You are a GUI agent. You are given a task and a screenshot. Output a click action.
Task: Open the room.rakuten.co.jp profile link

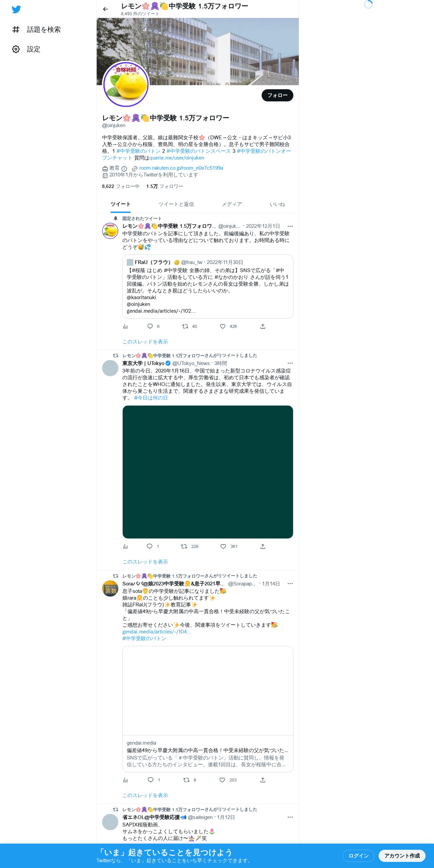click(181, 168)
